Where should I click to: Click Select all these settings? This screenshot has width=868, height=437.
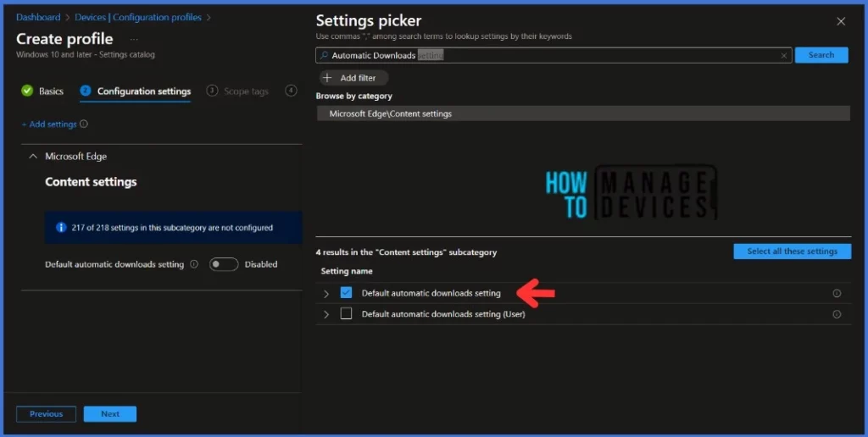pyautogui.click(x=793, y=252)
